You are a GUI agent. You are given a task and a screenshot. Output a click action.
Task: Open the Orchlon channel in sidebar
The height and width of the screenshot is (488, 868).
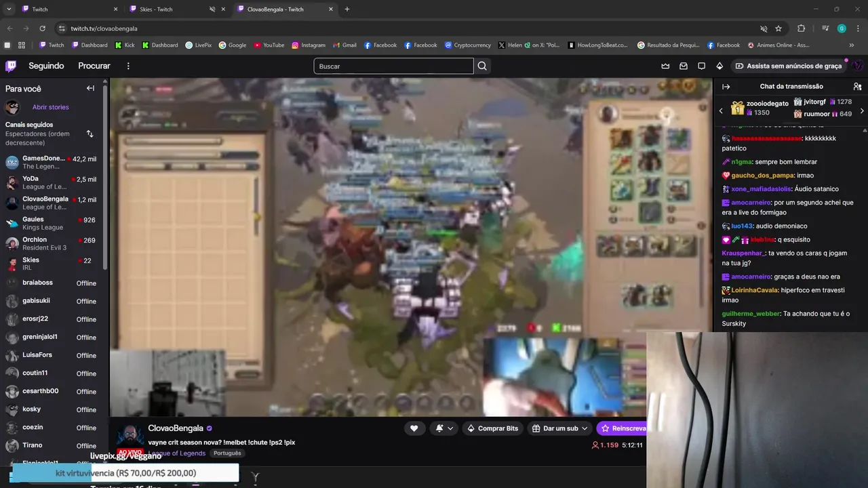tap(52, 243)
